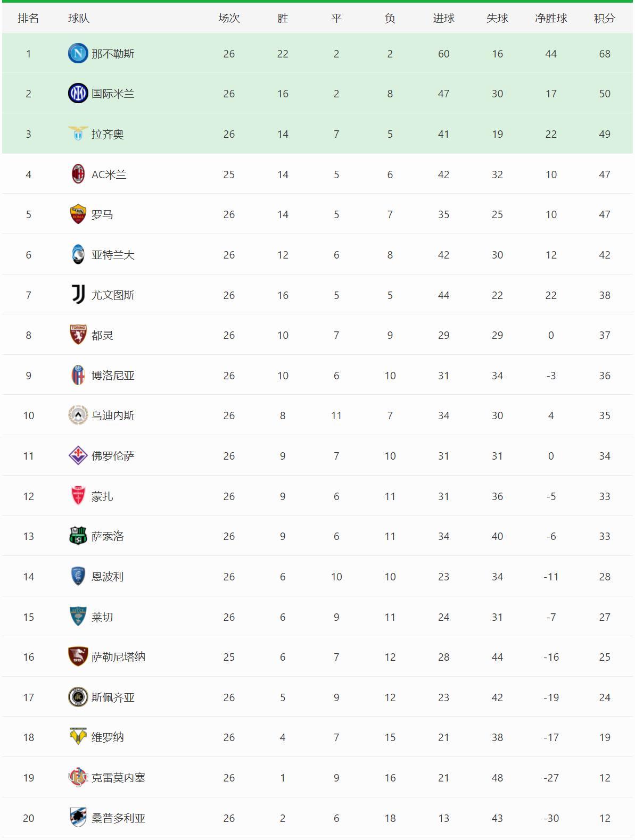Click the Inter Milan crest icon
This screenshot has height=840, width=635.
coord(78,94)
